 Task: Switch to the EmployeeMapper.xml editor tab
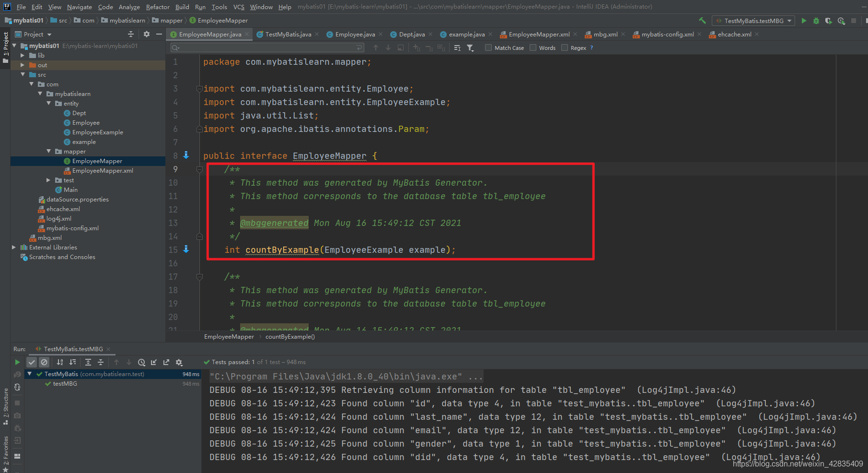(x=539, y=34)
